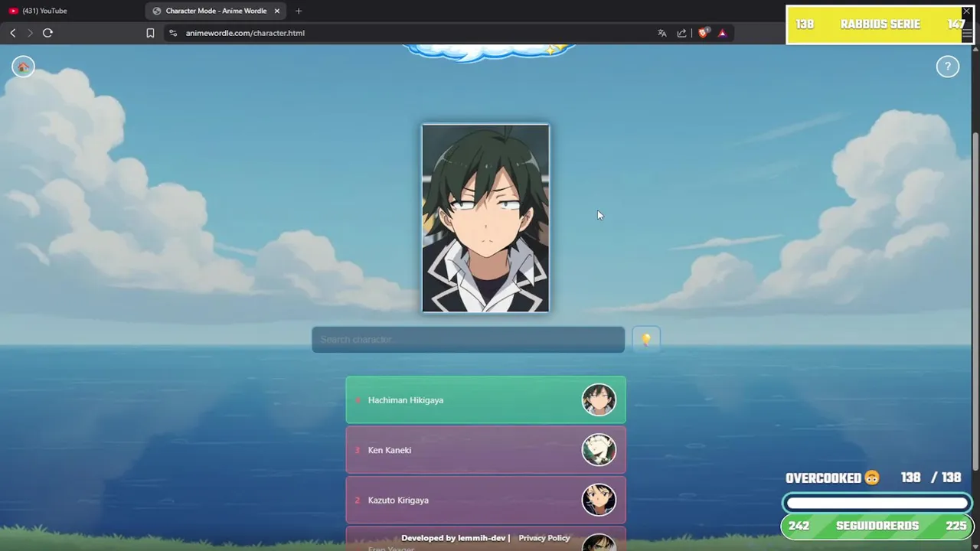Open the Brave Shields lion icon
This screenshot has width=980, height=551.
[x=703, y=33]
